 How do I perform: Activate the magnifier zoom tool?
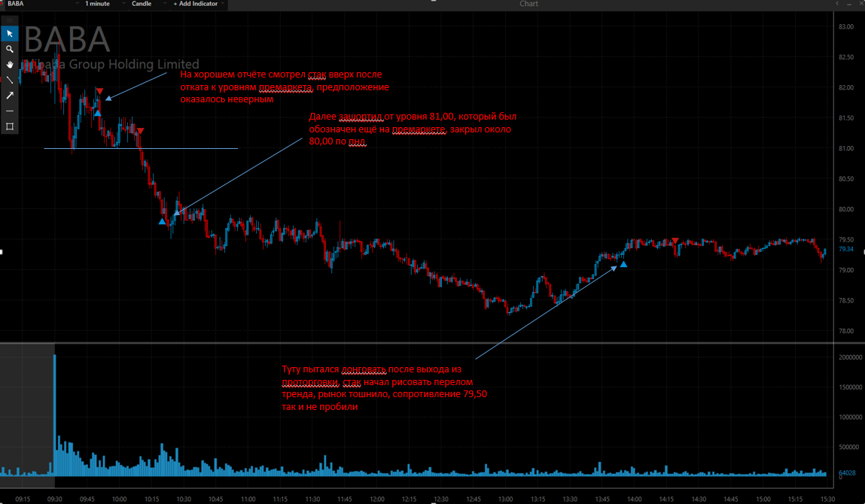click(9, 49)
